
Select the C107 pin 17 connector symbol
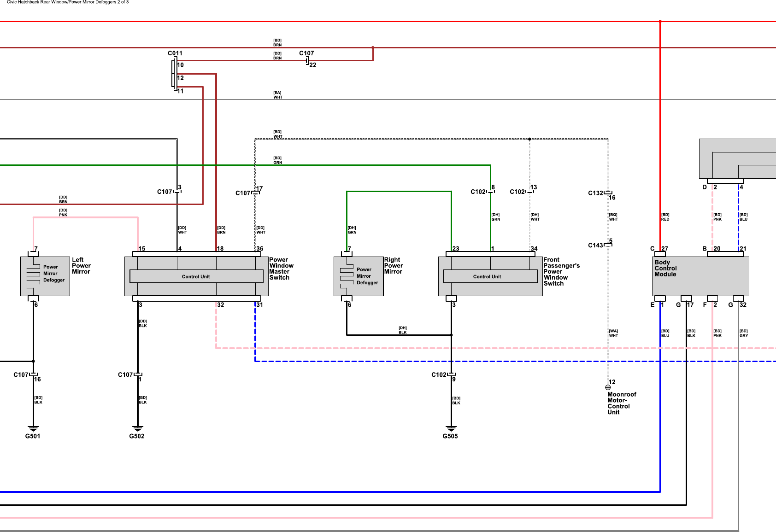tap(255, 193)
